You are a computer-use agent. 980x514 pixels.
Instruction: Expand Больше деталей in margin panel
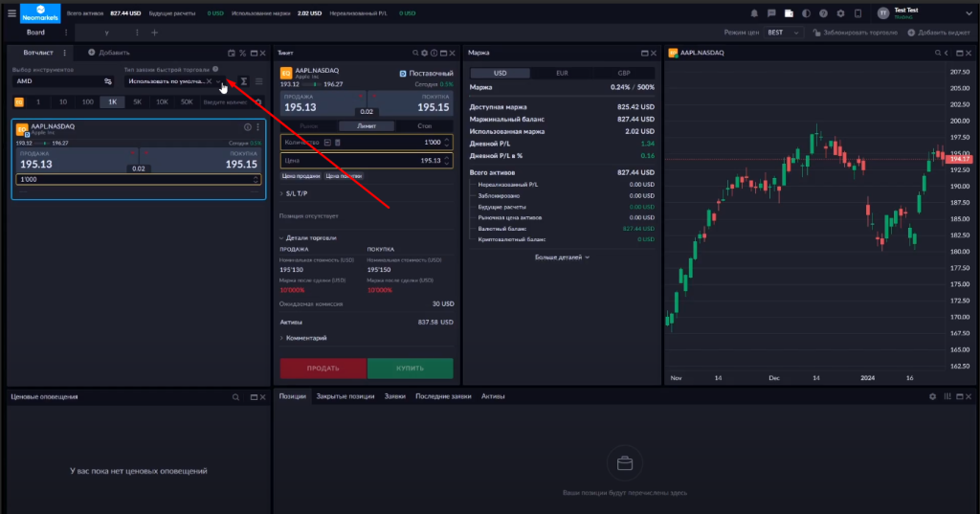point(562,257)
